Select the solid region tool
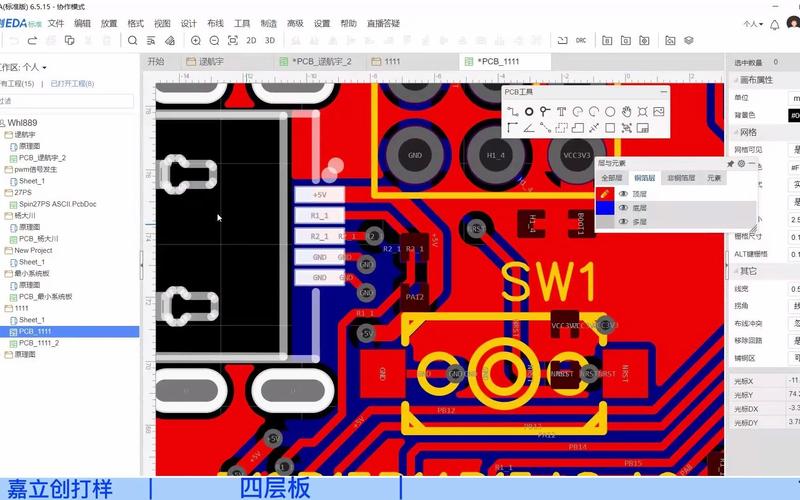Screen dimensions: 800x500 (x=578, y=128)
